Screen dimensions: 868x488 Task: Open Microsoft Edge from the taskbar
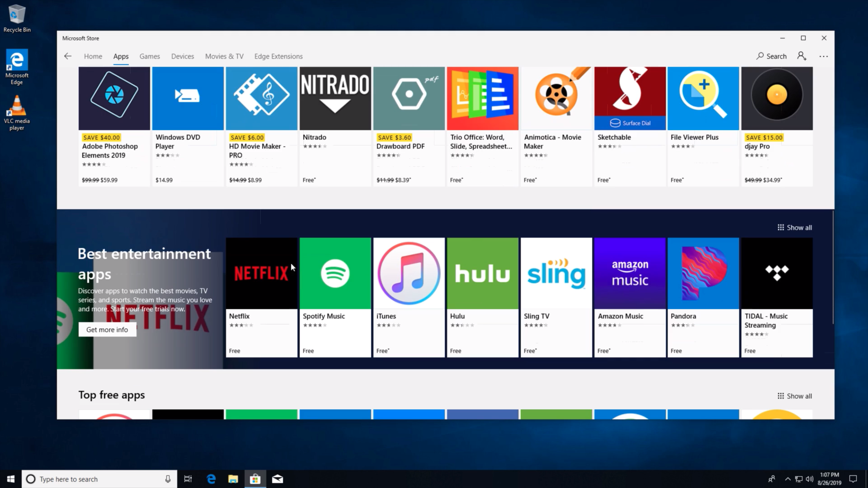point(211,479)
